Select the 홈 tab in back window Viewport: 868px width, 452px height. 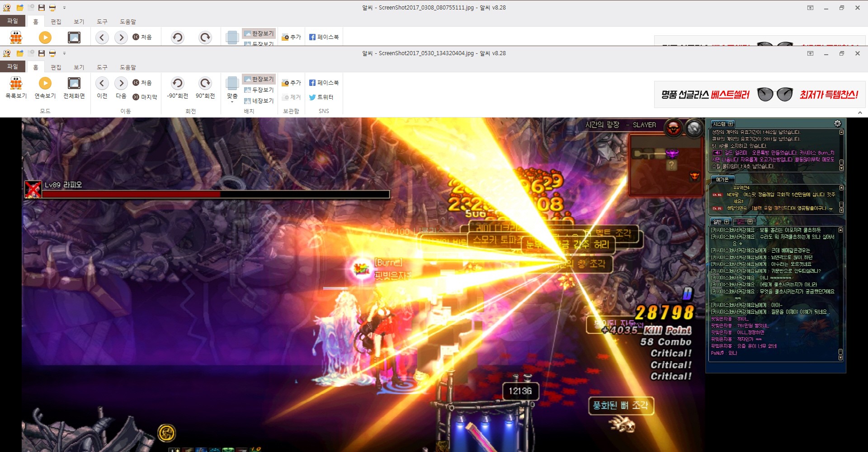tap(36, 21)
